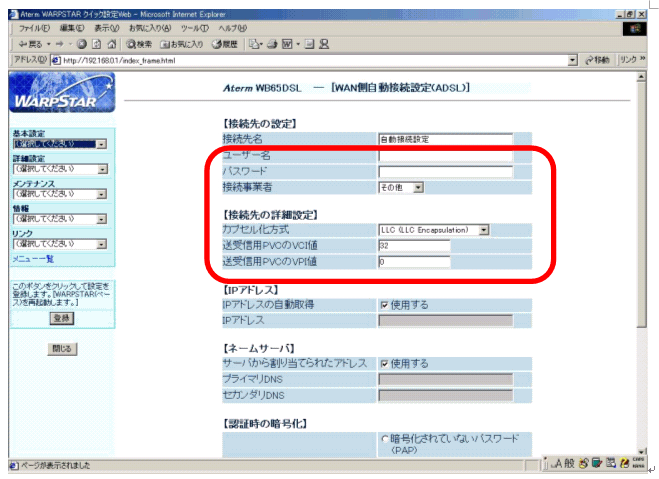Open the Favorites (お気に入り) toolbar button

coord(182,44)
